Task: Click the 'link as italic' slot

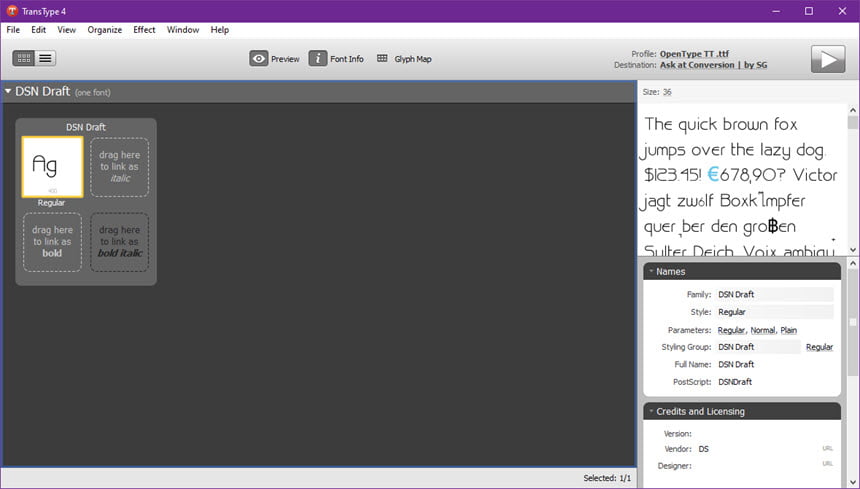Action: [120, 167]
